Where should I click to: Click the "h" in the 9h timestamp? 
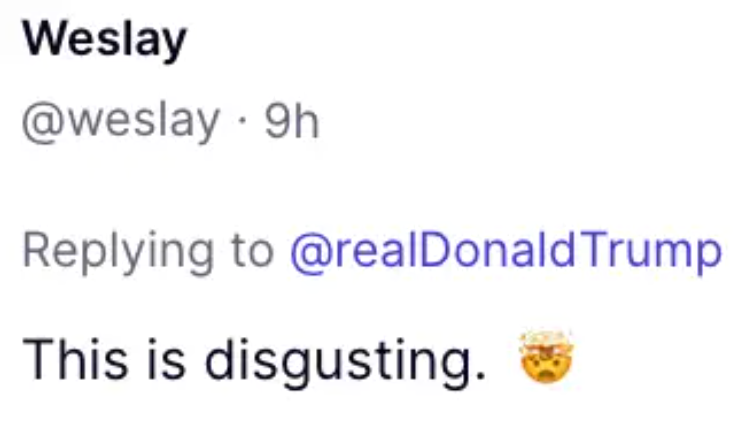(x=305, y=121)
